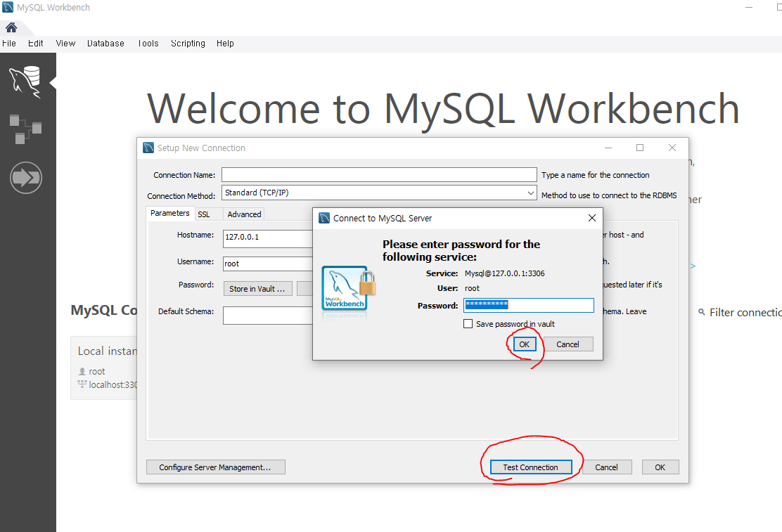Click Configure Server Management button
Viewport: 782px width, 532px height.
[x=215, y=467]
